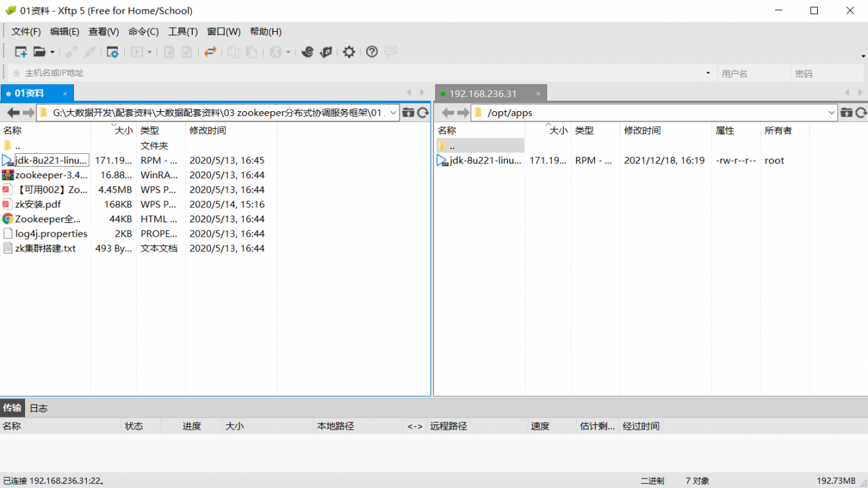Launch the Xftp leaf-swirl icon in toolbar
The height and width of the screenshot is (488, 868).
[x=326, y=52]
